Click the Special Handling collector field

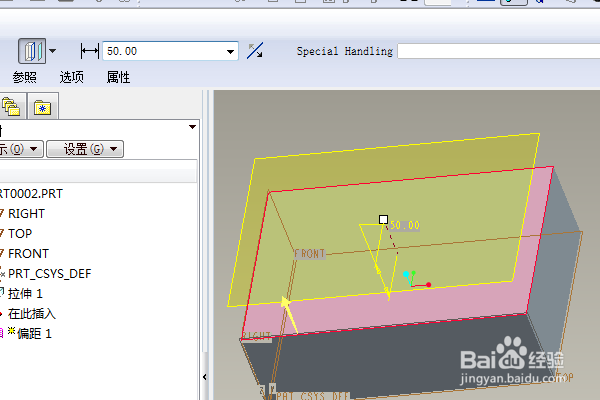pos(499,51)
